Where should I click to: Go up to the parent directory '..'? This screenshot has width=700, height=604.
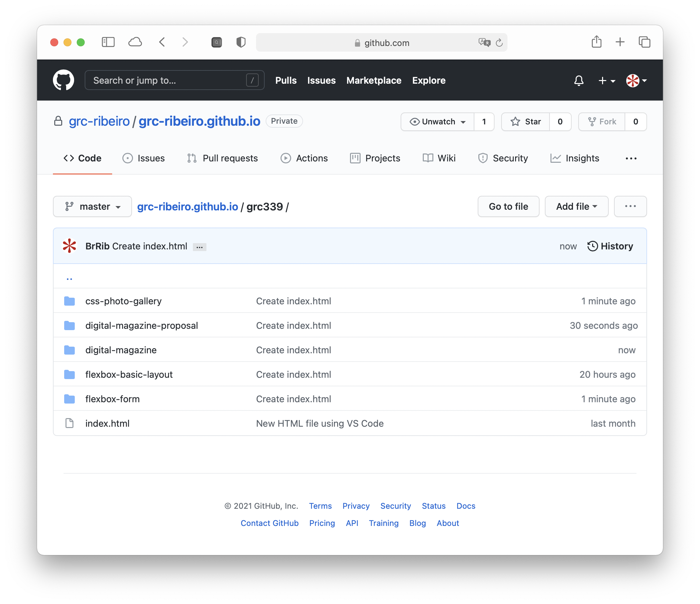[x=69, y=279]
